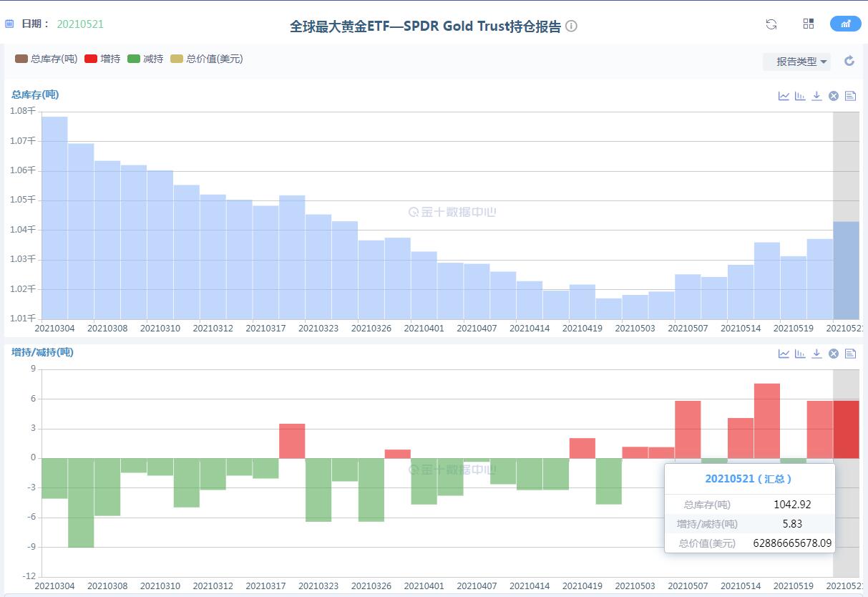Toggle the 增持 legend series

point(102,59)
